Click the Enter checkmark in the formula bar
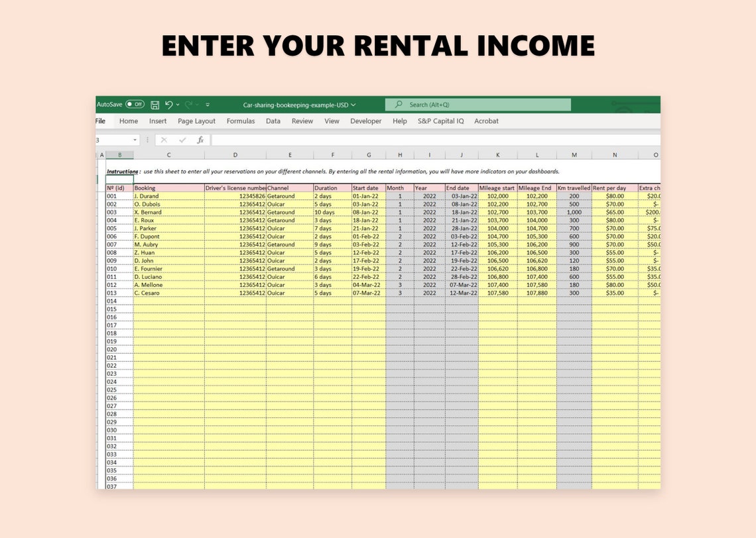Image resolution: width=756 pixels, height=538 pixels. point(183,140)
